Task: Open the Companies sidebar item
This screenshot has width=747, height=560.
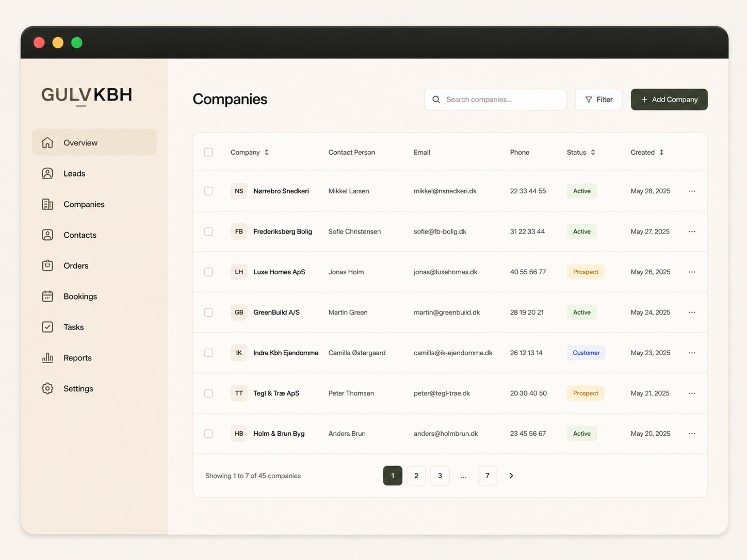Action: click(94, 204)
